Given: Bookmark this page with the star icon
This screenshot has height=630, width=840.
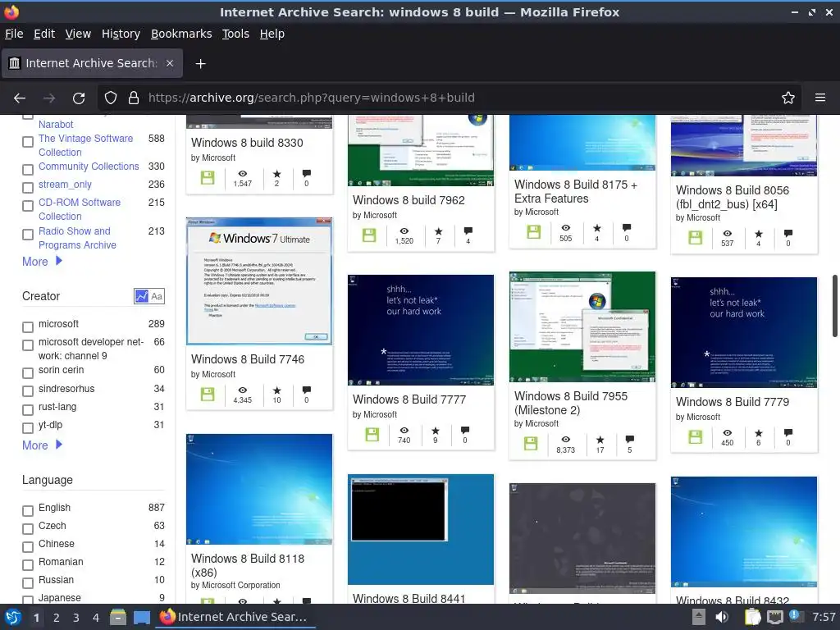Looking at the screenshot, I should click(x=788, y=98).
